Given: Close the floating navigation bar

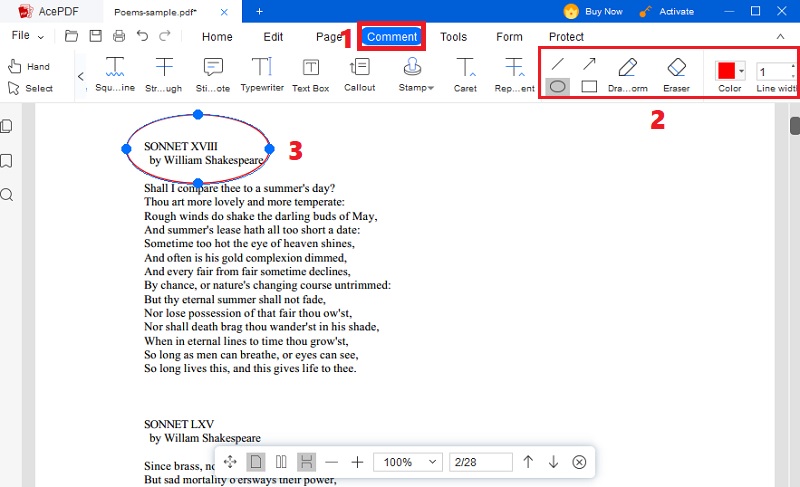Looking at the screenshot, I should click(x=579, y=462).
